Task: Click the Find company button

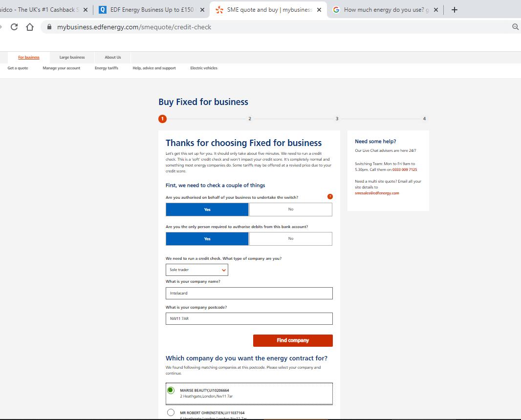Action: point(293,340)
